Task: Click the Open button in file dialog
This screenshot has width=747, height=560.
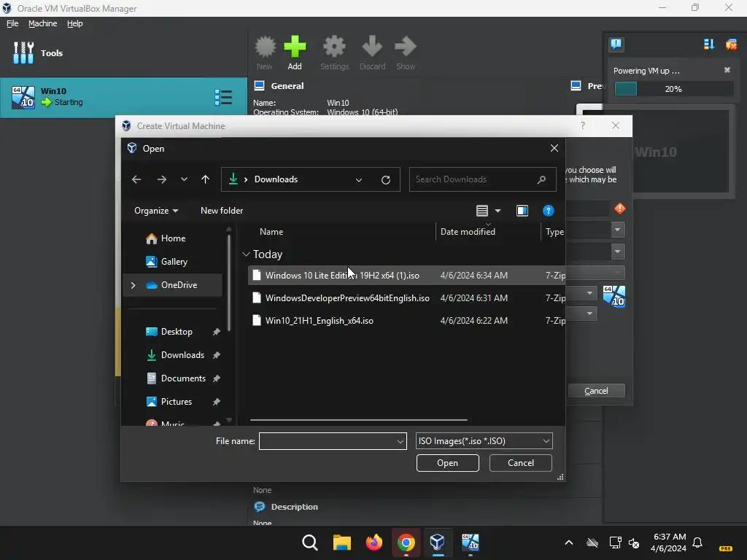Action: (447, 463)
